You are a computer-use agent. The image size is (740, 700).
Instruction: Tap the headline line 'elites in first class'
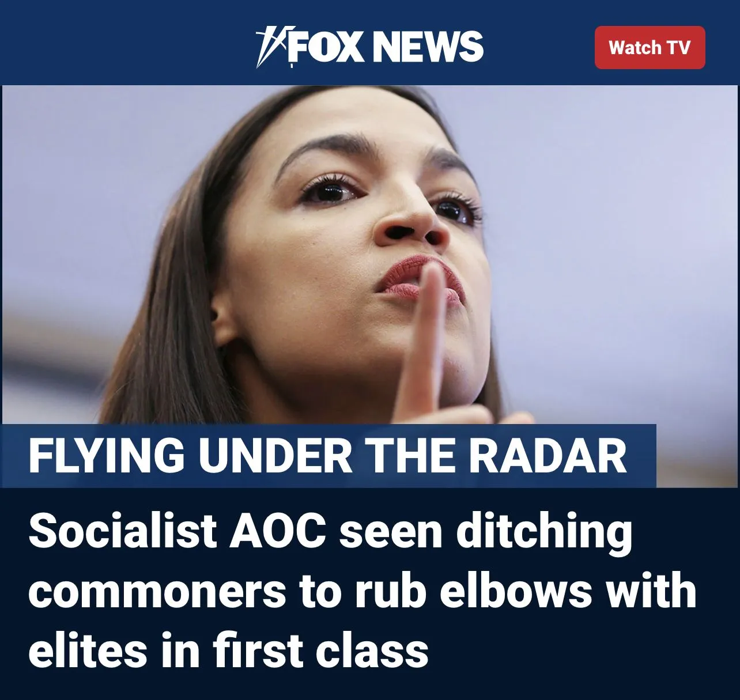click(x=228, y=650)
